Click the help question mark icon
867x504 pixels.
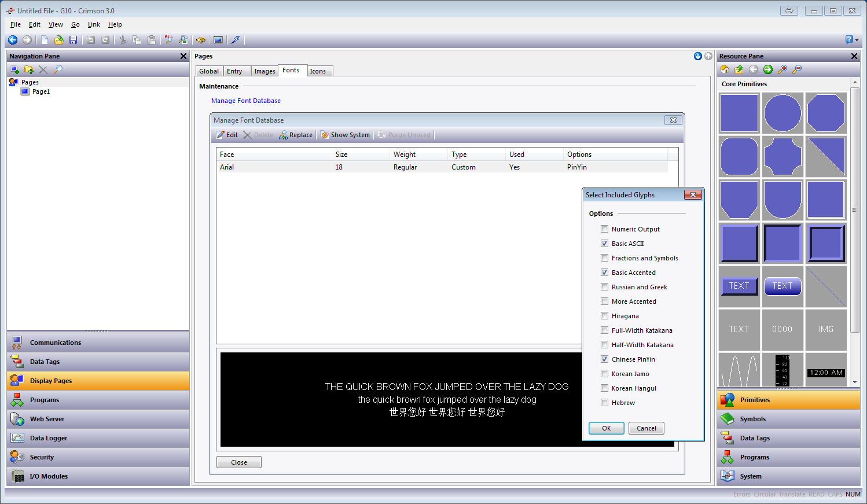coord(849,40)
